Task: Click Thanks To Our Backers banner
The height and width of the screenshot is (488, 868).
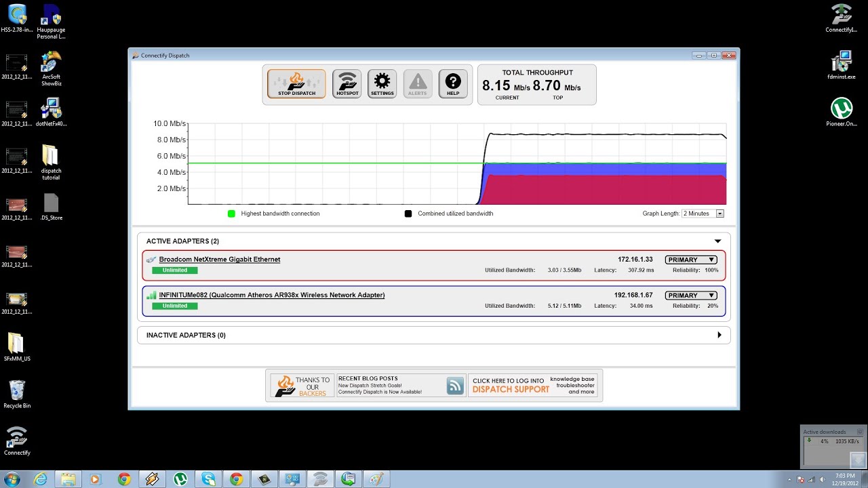Action: pyautogui.click(x=302, y=386)
